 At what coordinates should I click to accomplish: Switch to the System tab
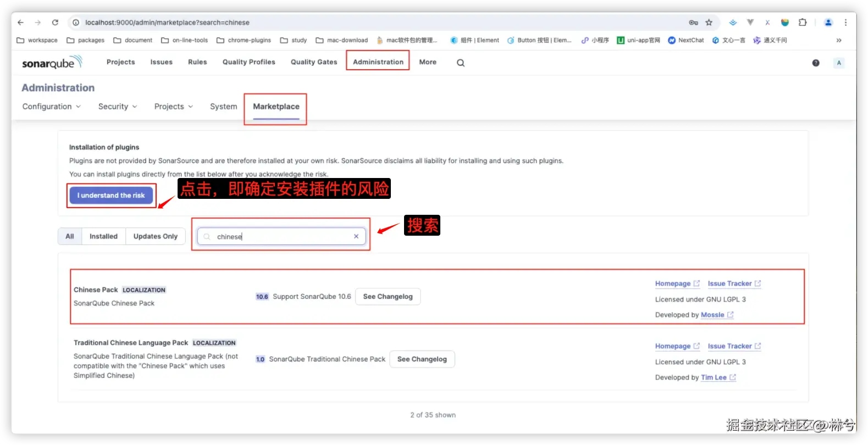coord(224,107)
